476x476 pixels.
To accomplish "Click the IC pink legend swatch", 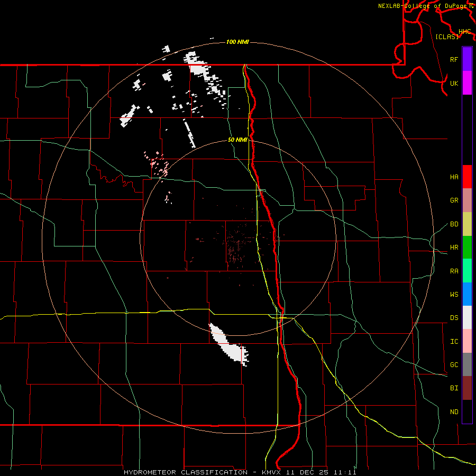I will [x=467, y=341].
